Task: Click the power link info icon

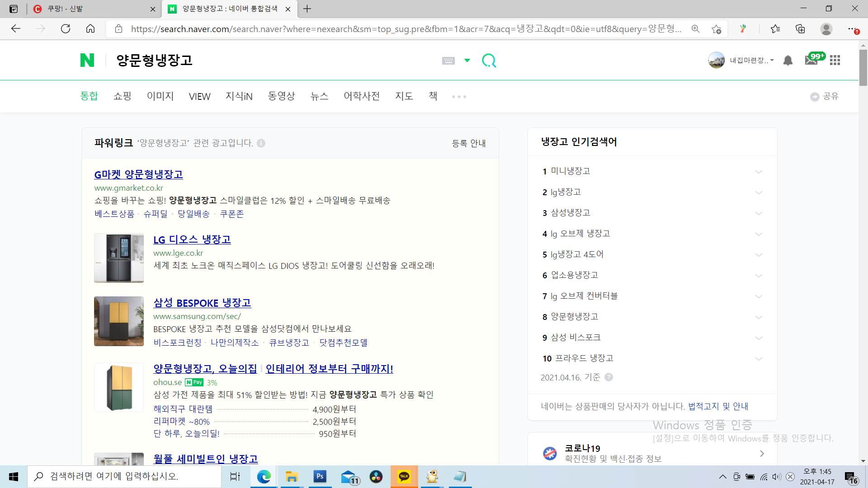Action: click(261, 143)
